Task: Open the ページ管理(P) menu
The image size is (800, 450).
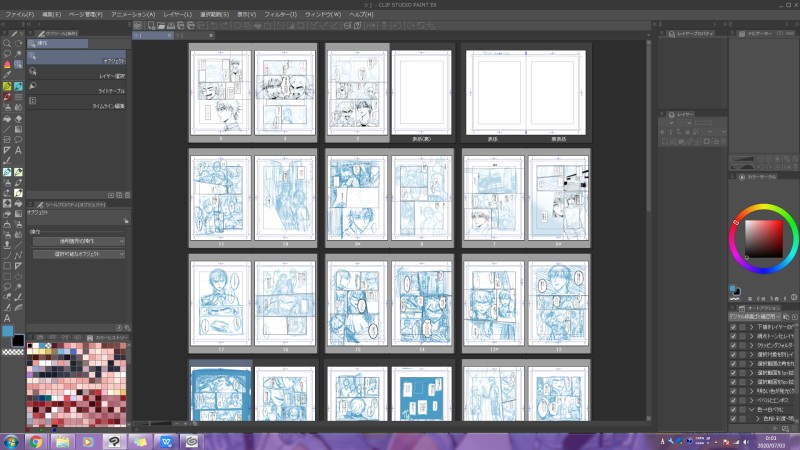Action: (86, 14)
